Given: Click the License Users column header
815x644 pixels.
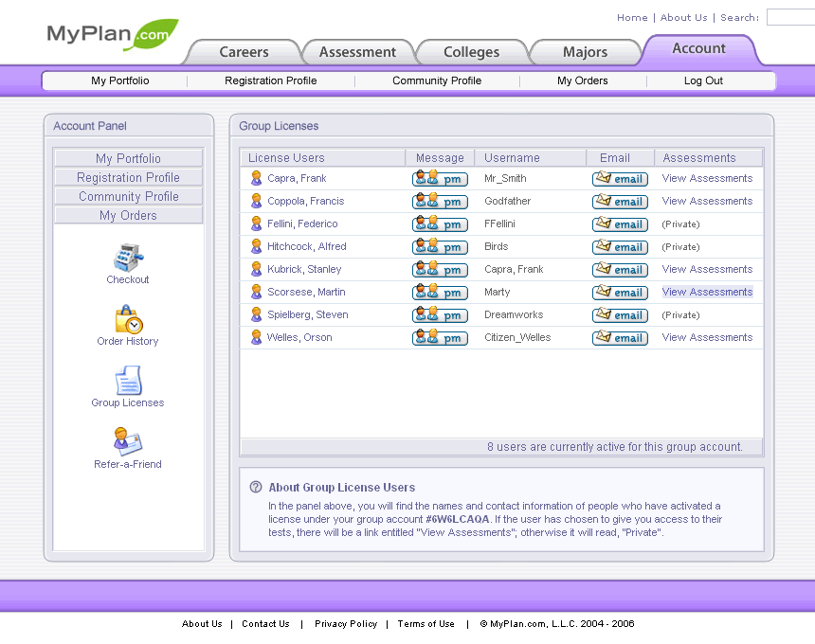Looking at the screenshot, I should [x=323, y=158].
